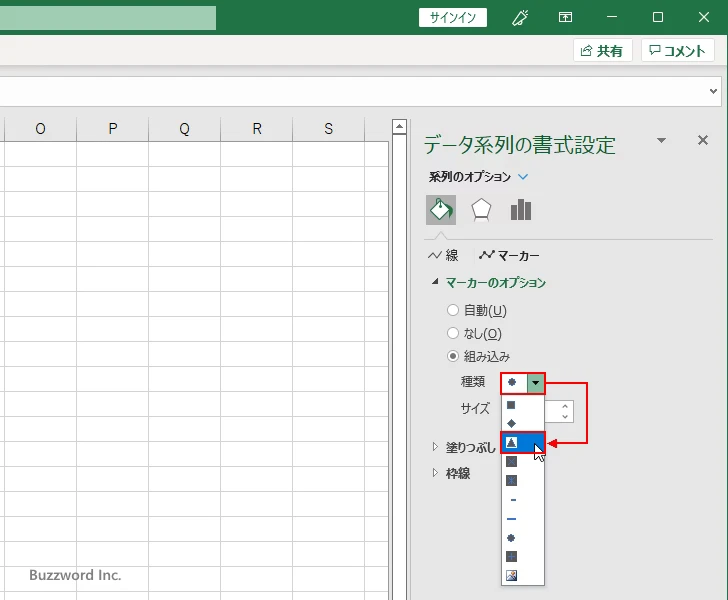Choose square marker type

[511, 405]
